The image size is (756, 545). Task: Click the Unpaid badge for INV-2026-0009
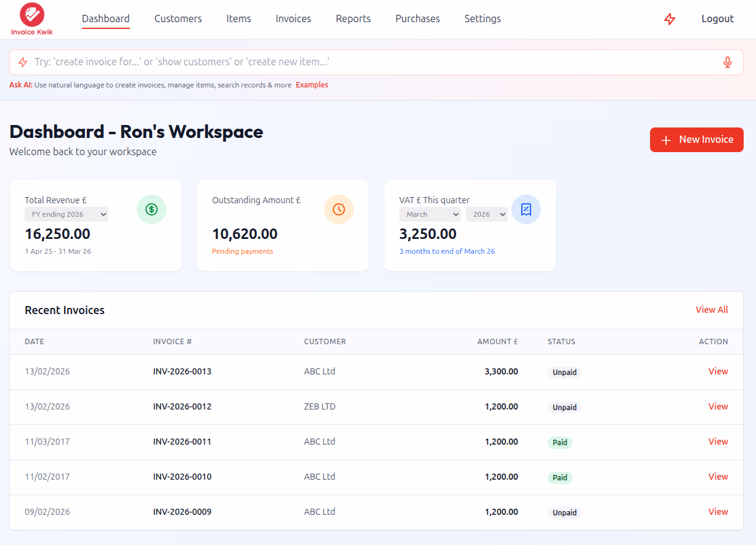pos(564,513)
